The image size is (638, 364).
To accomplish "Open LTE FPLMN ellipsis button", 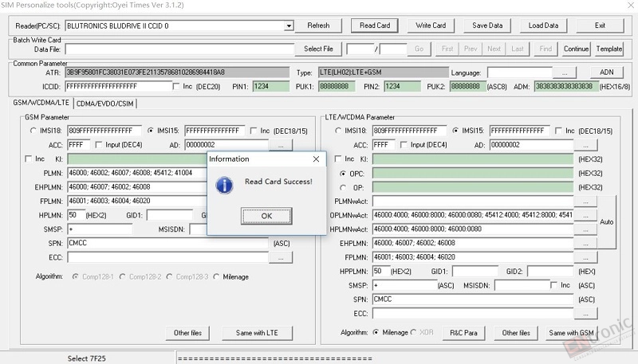I will click(x=585, y=257).
